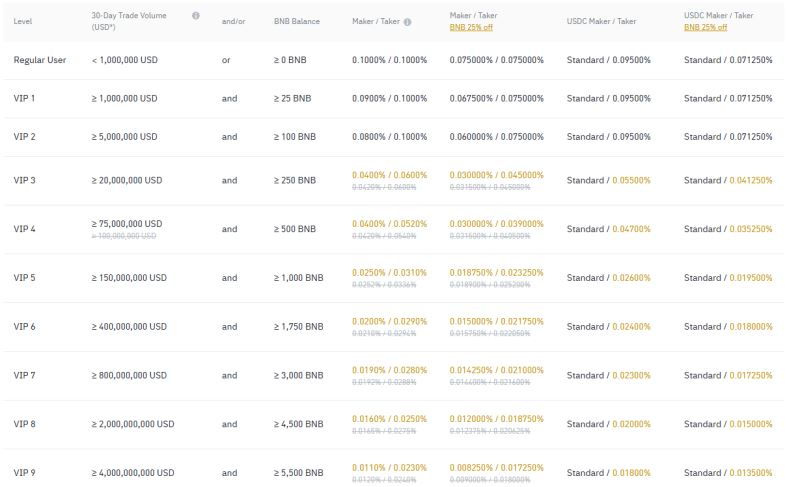Click the 0.0400% / 0.0600% fee for VIP 3
The width and height of the screenshot is (800, 487).
pos(389,175)
